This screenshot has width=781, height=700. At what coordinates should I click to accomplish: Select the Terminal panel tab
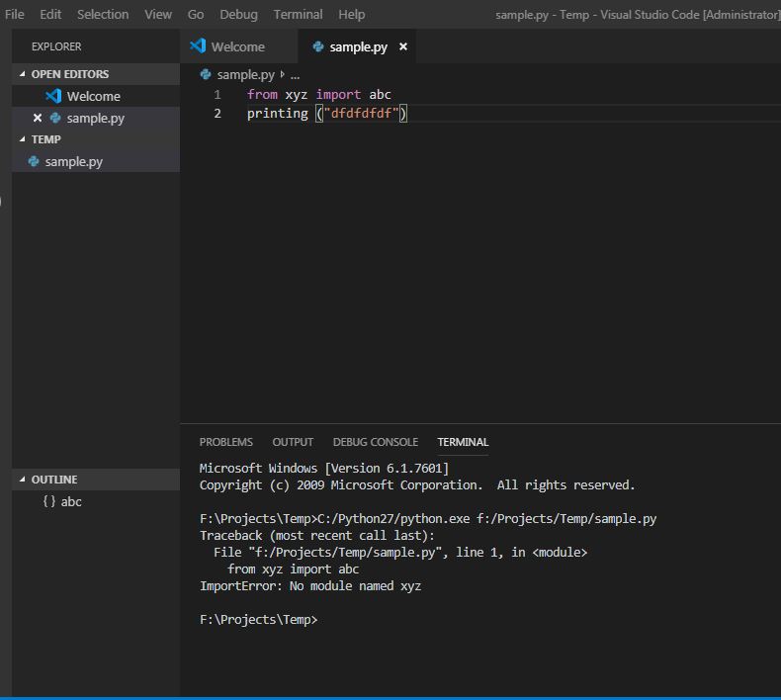click(x=463, y=442)
